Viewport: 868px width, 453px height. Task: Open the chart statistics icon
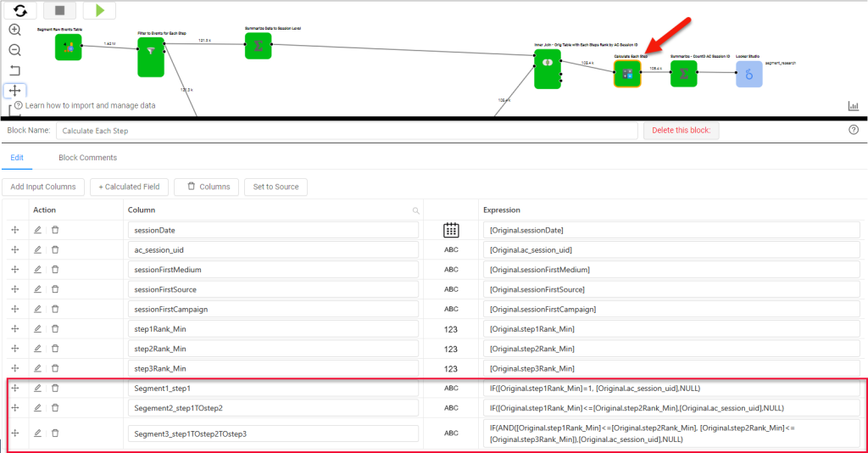854,106
